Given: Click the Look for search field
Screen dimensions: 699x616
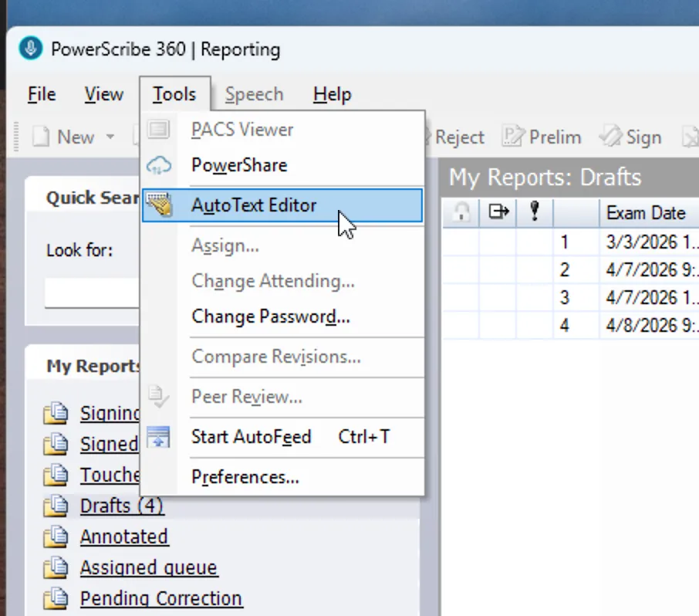Looking at the screenshot, I should coord(91,293).
